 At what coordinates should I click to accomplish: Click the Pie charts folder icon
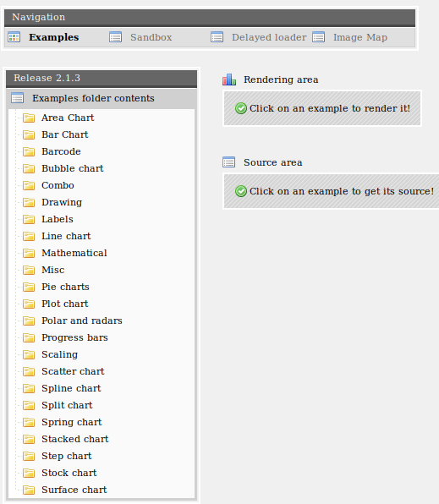point(29,287)
